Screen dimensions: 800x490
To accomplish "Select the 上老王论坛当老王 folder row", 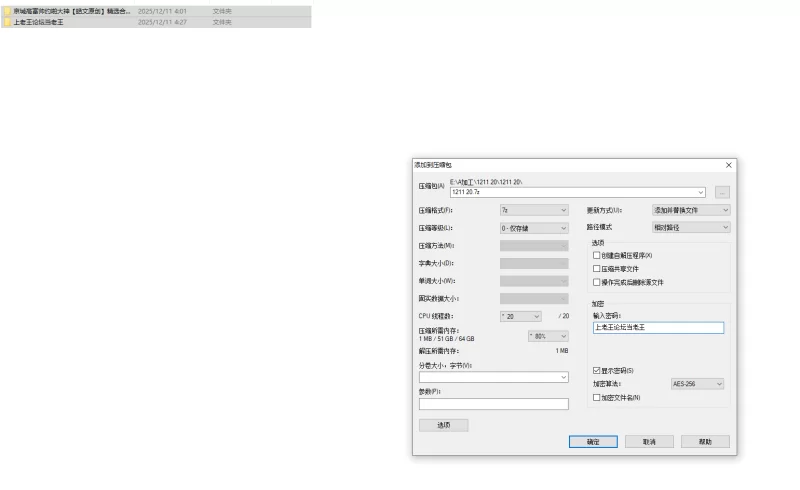I will click(x=156, y=22).
